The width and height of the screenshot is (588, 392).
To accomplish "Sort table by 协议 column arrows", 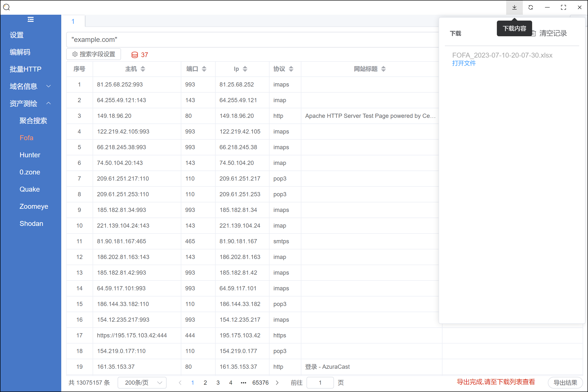I will [x=291, y=69].
